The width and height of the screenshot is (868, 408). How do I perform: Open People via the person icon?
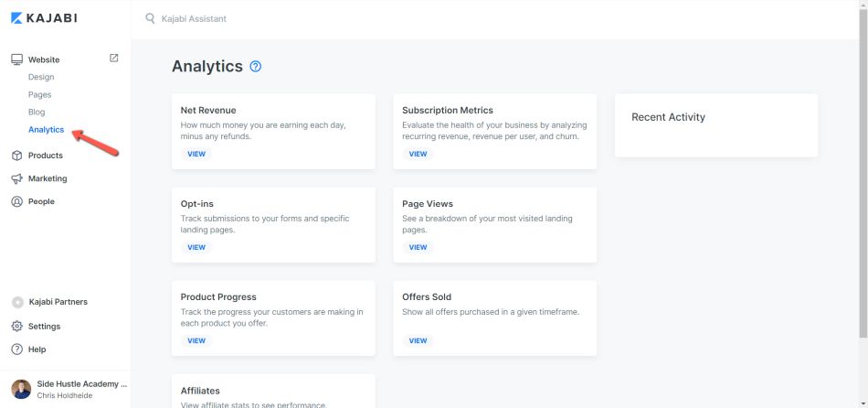pyautogui.click(x=17, y=202)
